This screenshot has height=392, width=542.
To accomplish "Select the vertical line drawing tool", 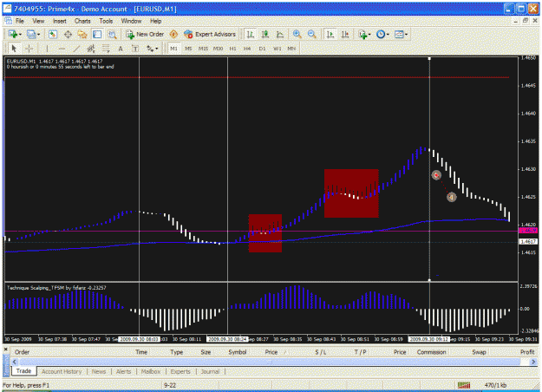I will point(47,49).
